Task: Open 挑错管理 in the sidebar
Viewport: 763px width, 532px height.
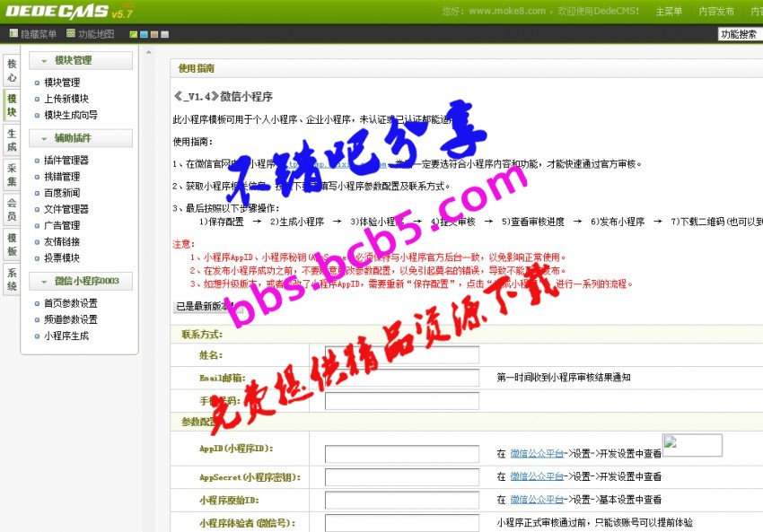Action: tap(62, 177)
